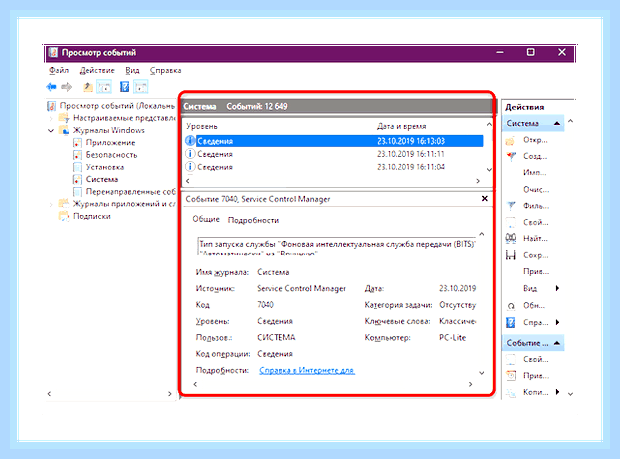Switch to the Общие tab
Image resolution: width=620 pixels, height=459 pixels.
pos(206,219)
